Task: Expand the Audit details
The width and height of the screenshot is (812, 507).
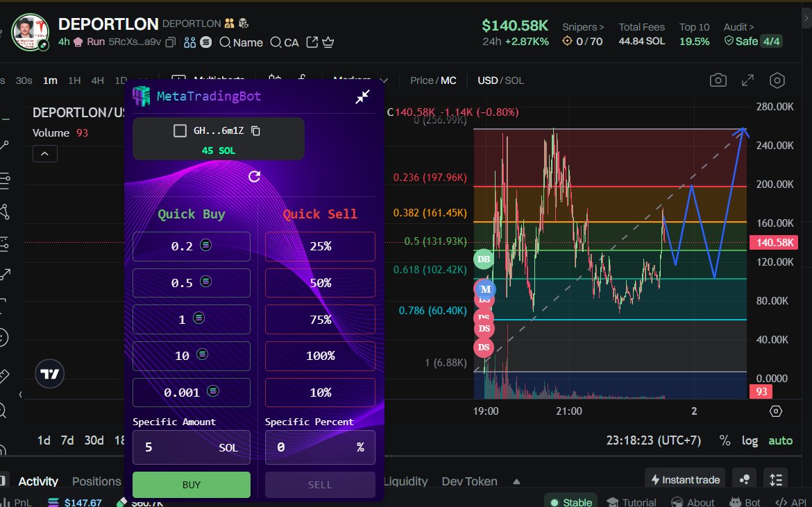Action: 738,27
